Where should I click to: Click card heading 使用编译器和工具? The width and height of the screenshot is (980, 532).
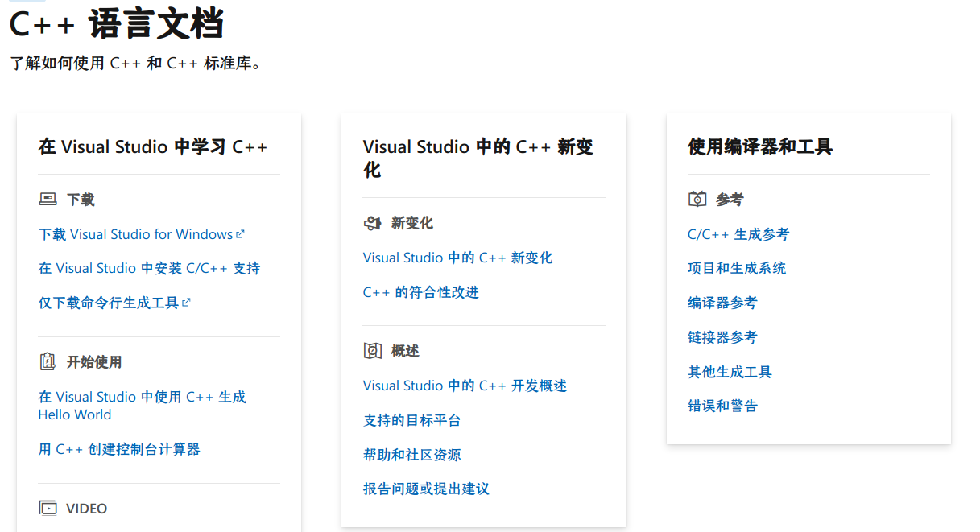click(x=760, y=146)
